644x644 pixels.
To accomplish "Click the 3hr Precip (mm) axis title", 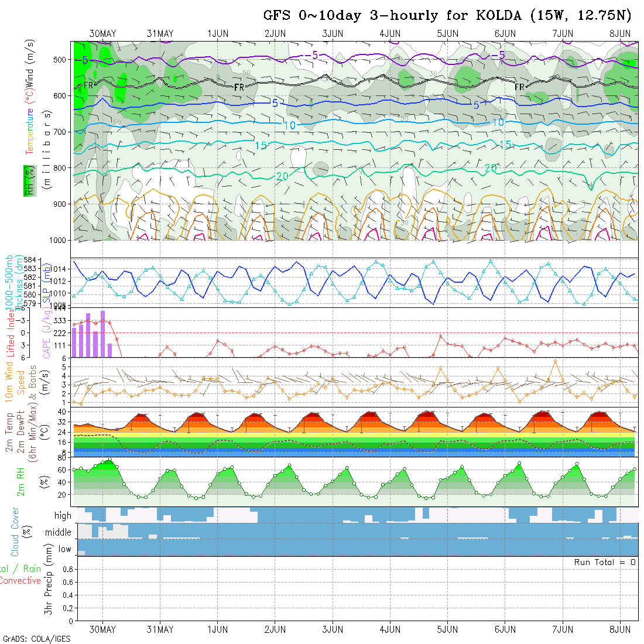I will click(x=49, y=588).
